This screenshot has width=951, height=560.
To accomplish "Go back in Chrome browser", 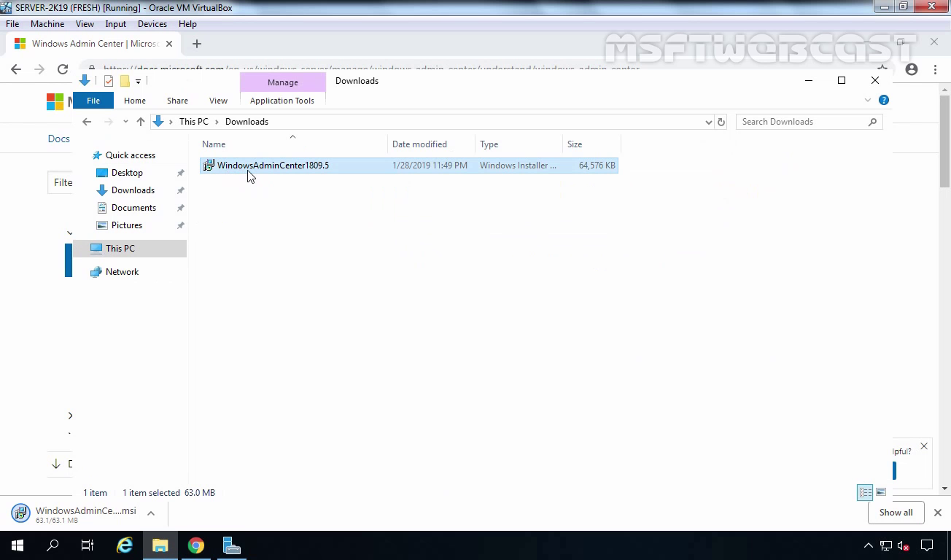I will [16, 69].
